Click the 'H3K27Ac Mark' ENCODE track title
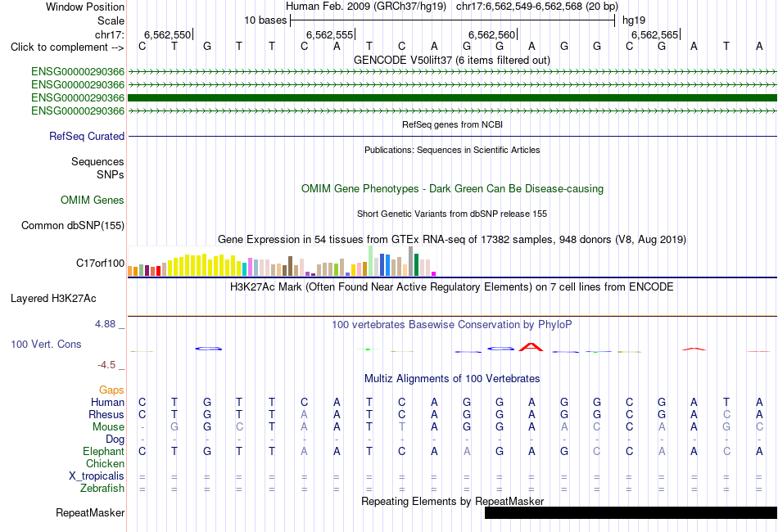Viewport: 778px width, 532px height. (452, 286)
